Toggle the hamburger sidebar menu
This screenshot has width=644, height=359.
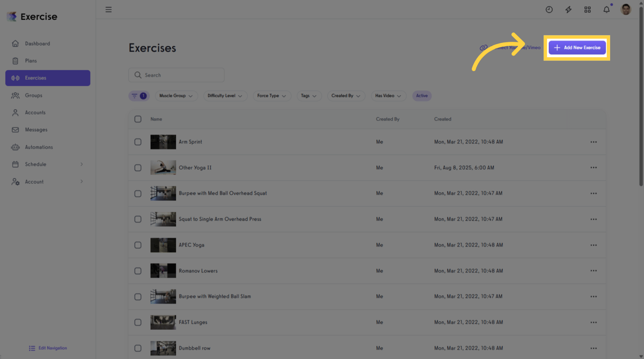(x=108, y=9)
